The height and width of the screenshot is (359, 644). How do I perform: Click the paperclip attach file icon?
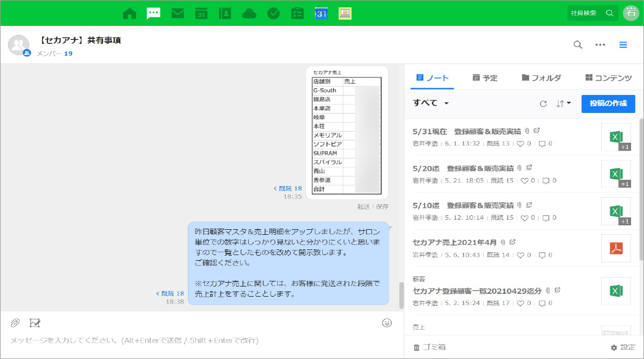[15, 322]
